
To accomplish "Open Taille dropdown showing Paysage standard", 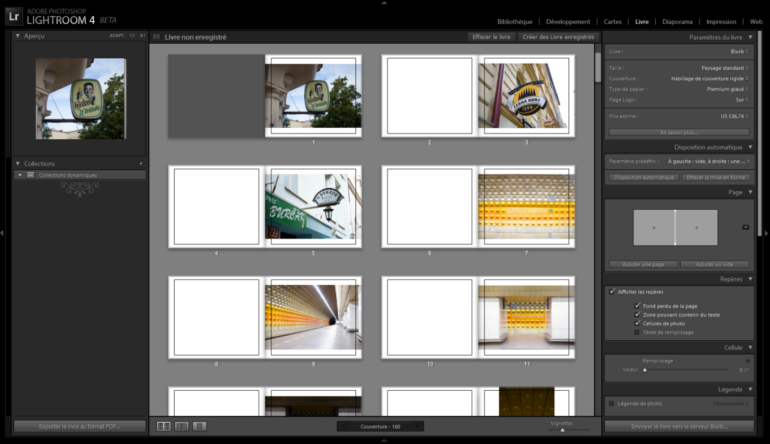I will pyautogui.click(x=722, y=68).
